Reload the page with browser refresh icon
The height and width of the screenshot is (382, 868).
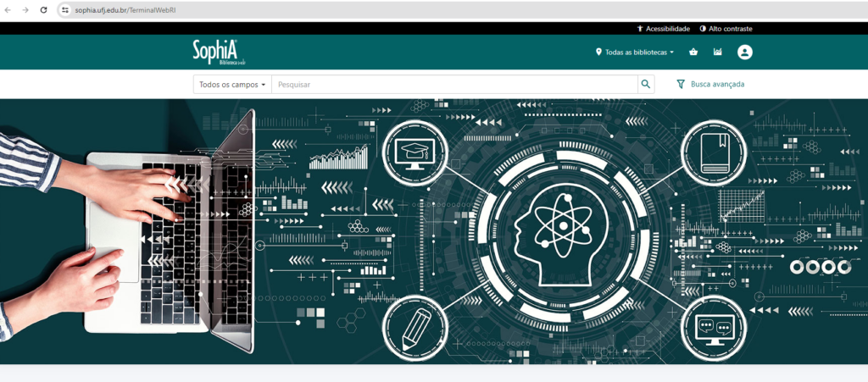point(43,10)
